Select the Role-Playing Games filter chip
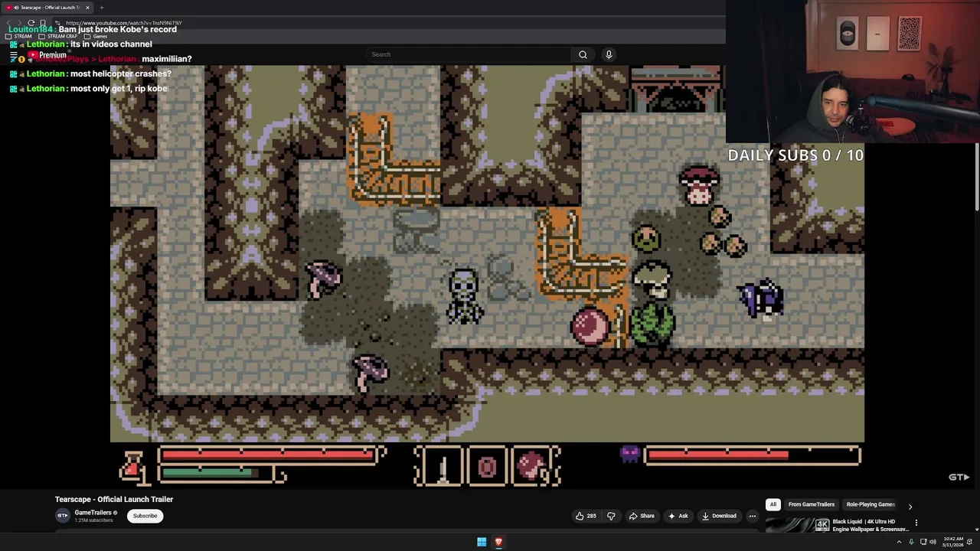 [x=871, y=504]
